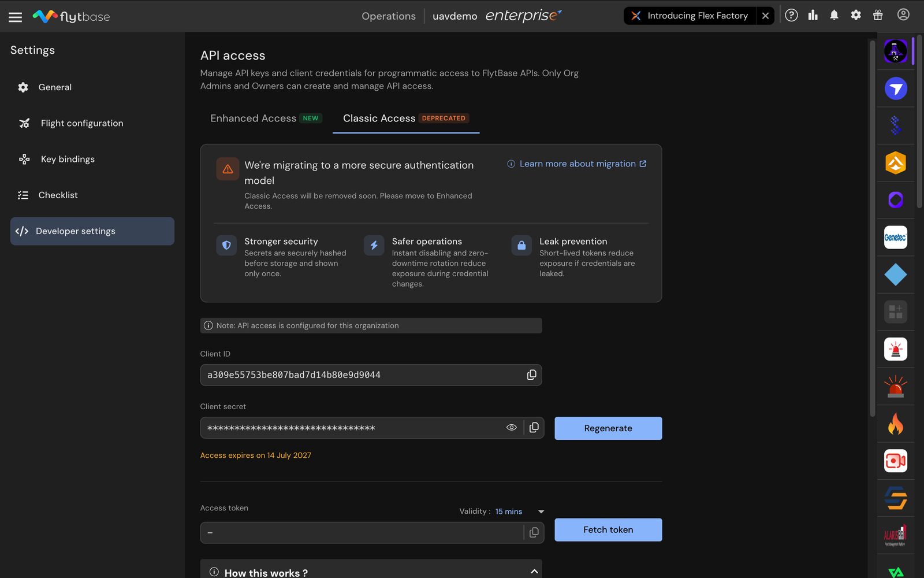Click the 'API access' page title
Screen dimensions: 924x578
click(x=233, y=55)
